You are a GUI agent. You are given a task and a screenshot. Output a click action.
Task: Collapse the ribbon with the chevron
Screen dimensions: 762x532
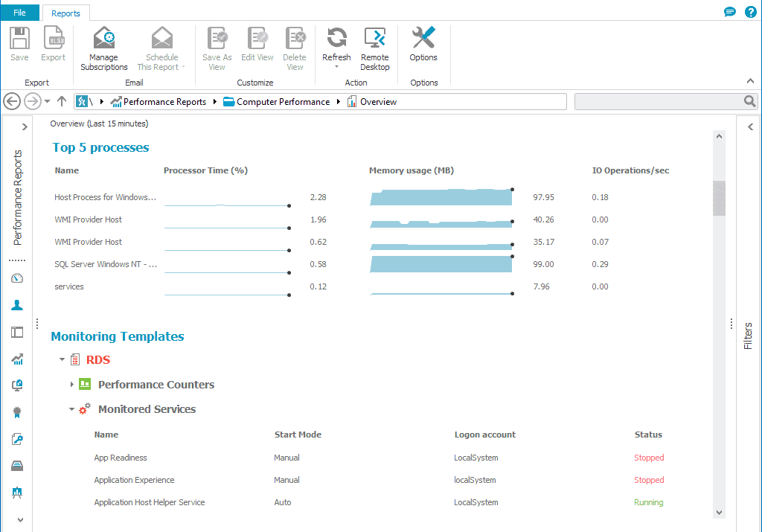click(750, 81)
